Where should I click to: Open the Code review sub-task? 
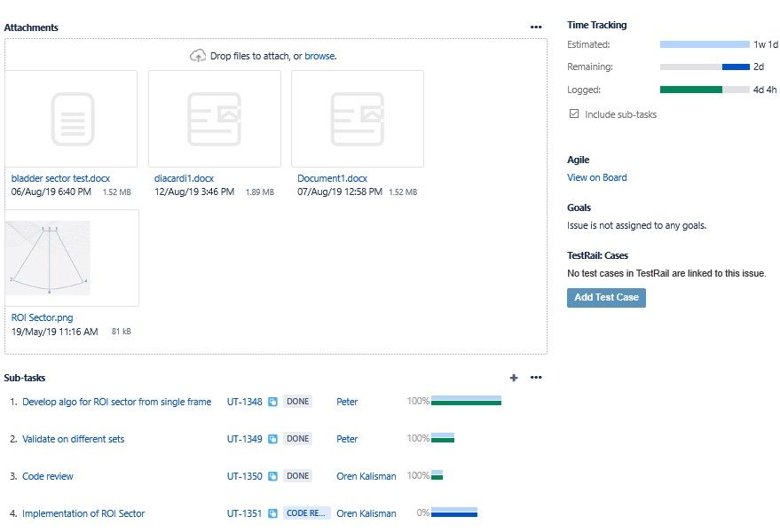pos(48,476)
